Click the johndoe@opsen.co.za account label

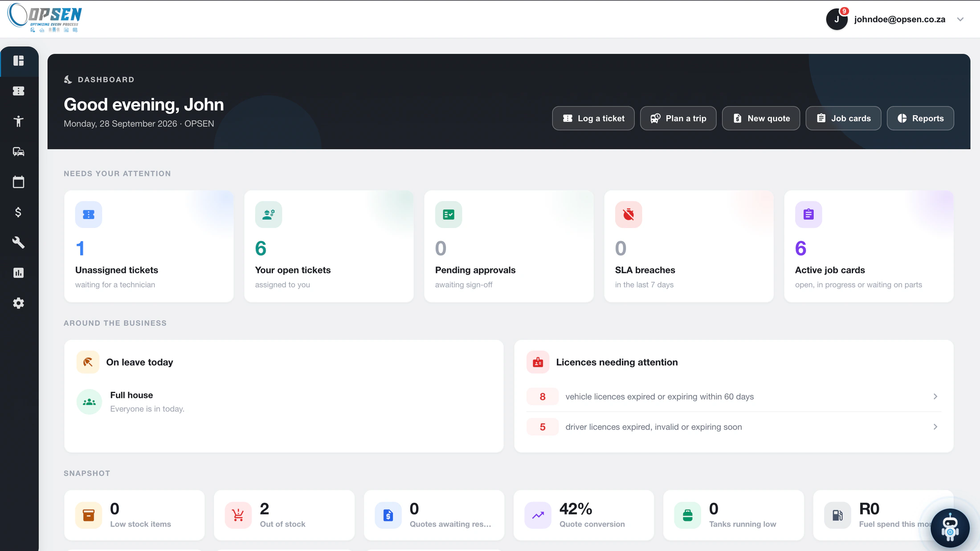(x=899, y=19)
